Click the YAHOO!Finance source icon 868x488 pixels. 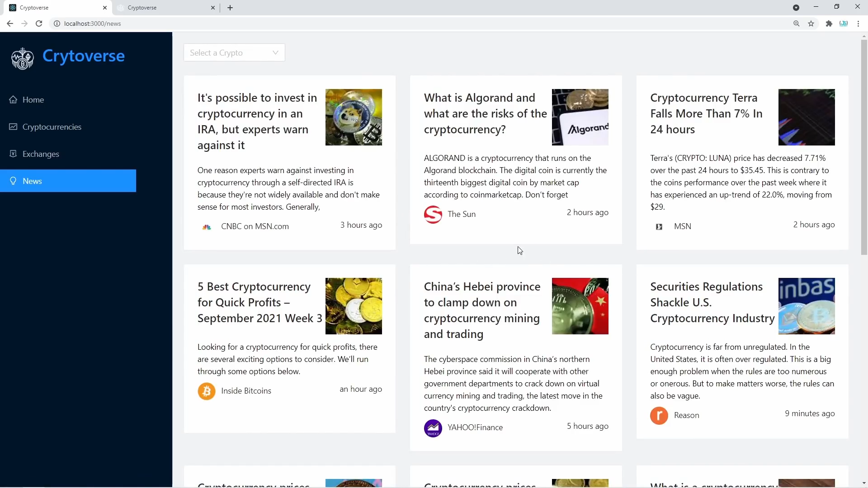point(433,428)
